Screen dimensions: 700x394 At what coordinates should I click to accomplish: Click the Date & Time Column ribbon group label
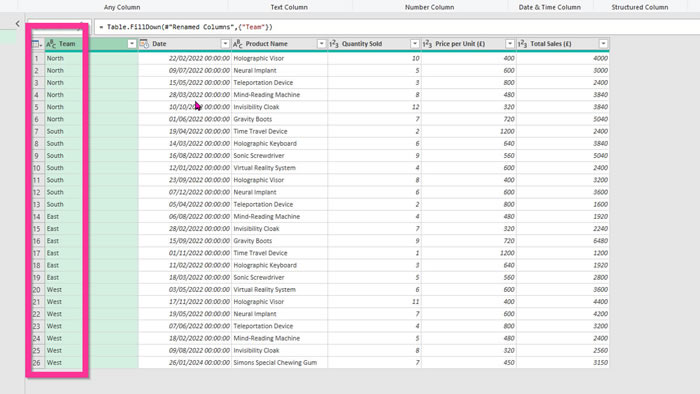tap(550, 7)
